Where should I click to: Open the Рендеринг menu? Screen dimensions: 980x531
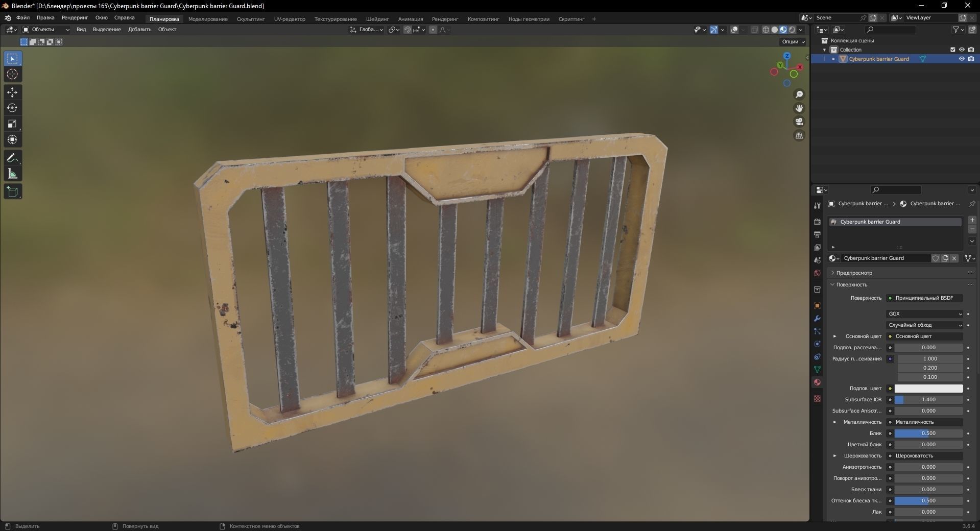click(x=75, y=18)
